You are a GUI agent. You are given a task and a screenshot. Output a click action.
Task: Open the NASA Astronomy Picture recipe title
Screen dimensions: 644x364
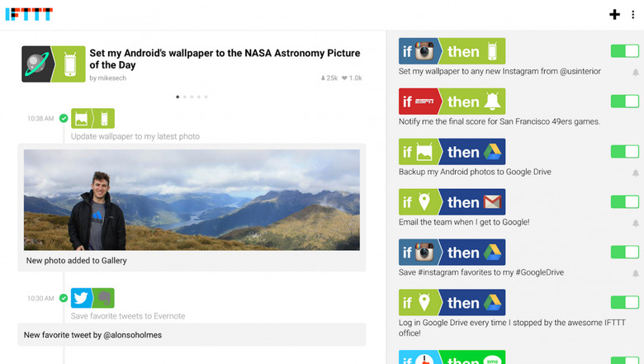[x=225, y=59]
